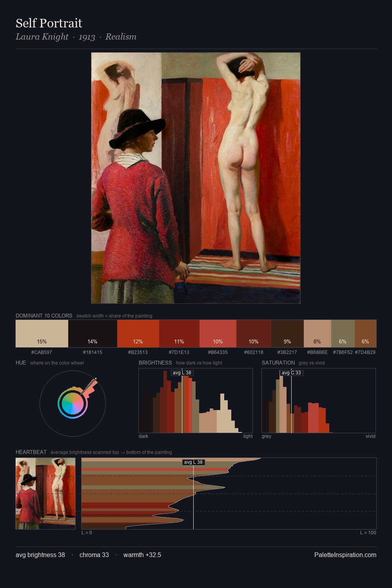The height and width of the screenshot is (588, 392).
Task: Click the 'HUE' section heading
Action: [21, 363]
